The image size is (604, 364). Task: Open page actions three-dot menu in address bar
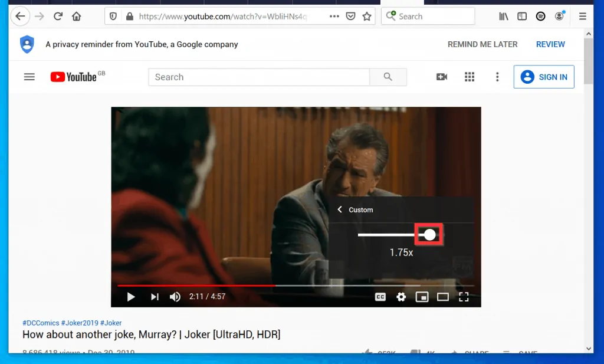click(334, 17)
